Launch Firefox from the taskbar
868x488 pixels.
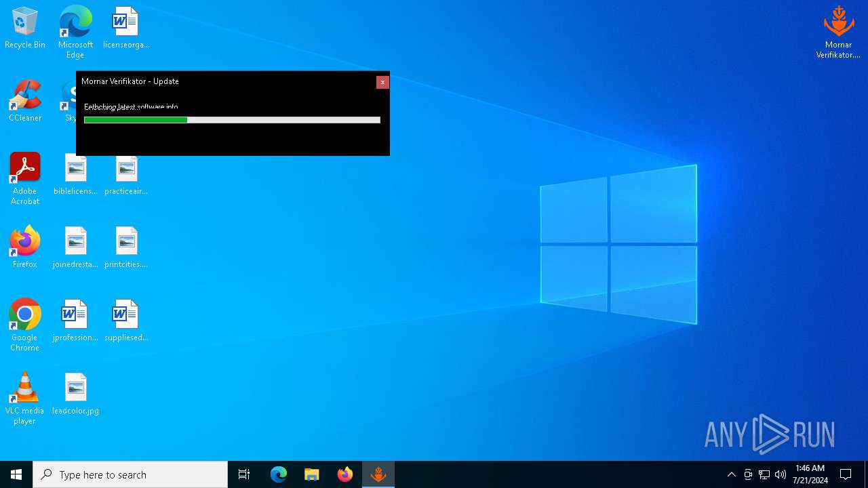(345, 474)
